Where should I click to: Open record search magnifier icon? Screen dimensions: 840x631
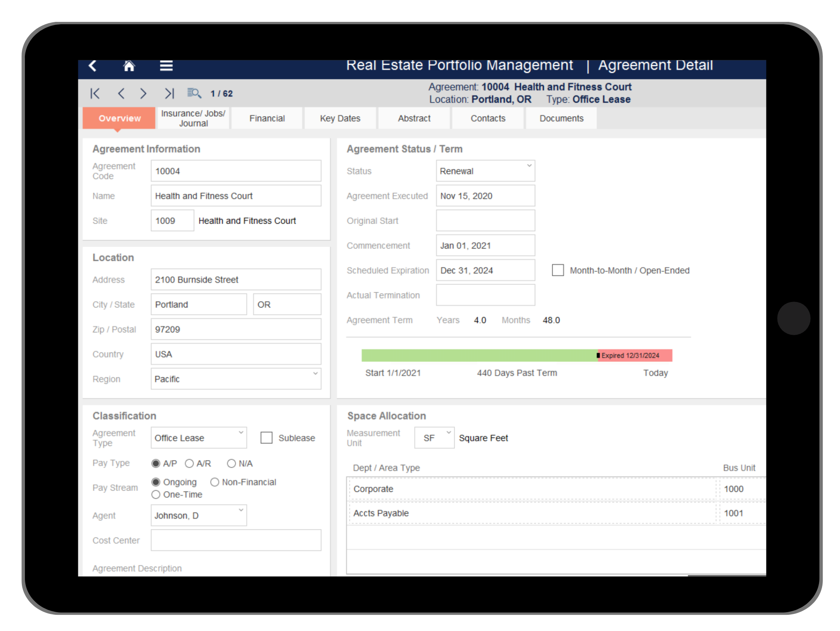(x=194, y=93)
